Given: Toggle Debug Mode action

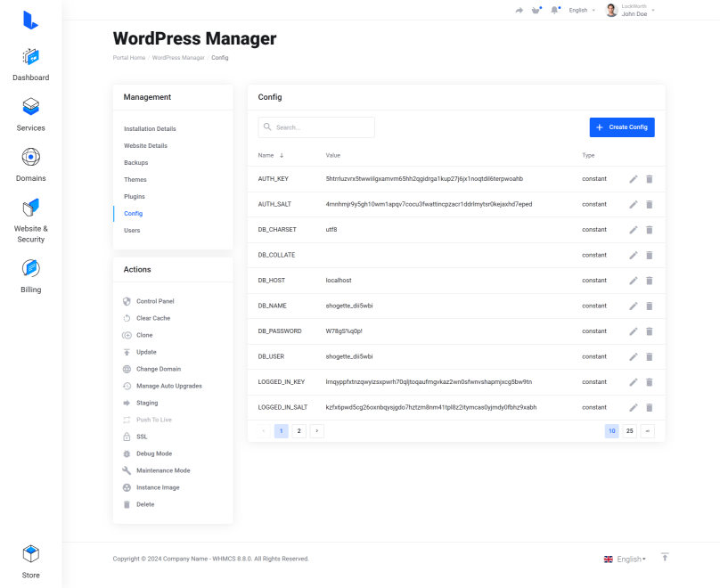Looking at the screenshot, I should coord(147,453).
